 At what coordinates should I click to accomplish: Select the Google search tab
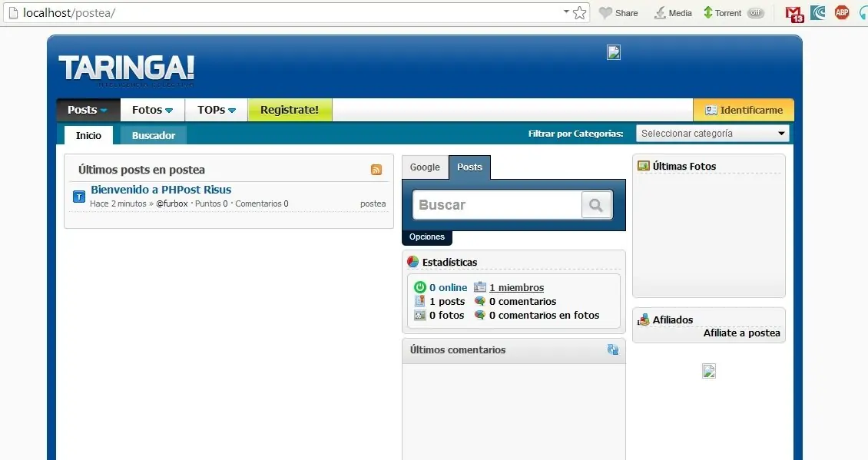[425, 167]
